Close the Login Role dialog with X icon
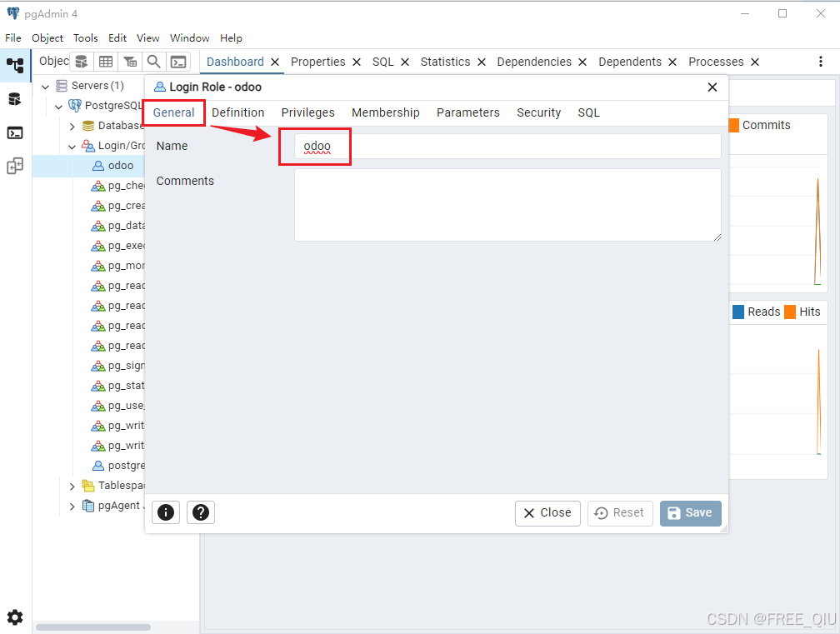This screenshot has width=840, height=634. pos(712,87)
